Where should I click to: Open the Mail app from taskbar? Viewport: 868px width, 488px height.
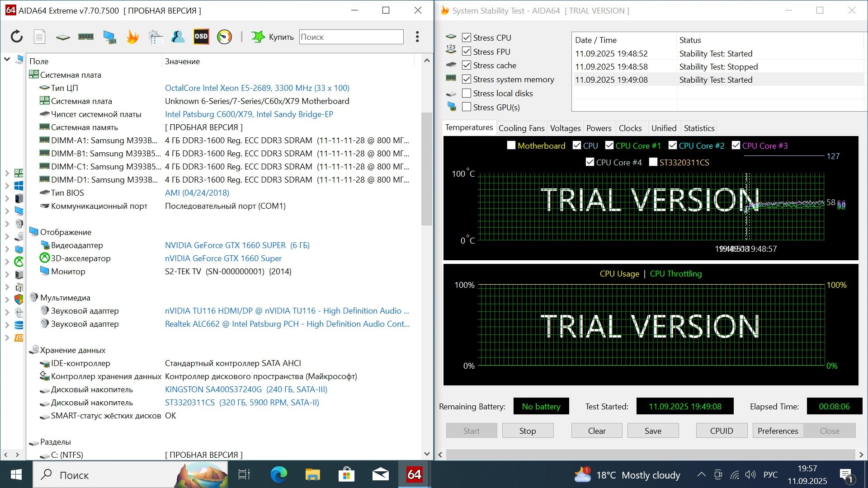[380, 474]
